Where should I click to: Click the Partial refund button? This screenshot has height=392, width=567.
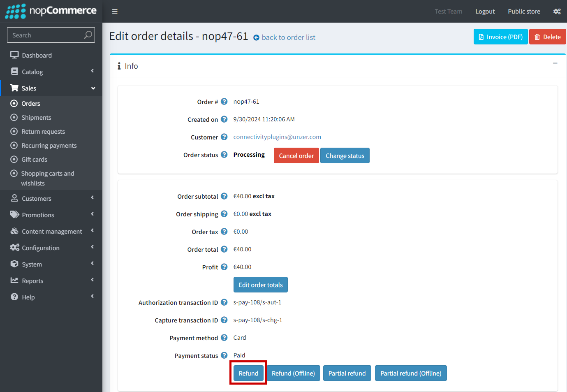pos(347,373)
